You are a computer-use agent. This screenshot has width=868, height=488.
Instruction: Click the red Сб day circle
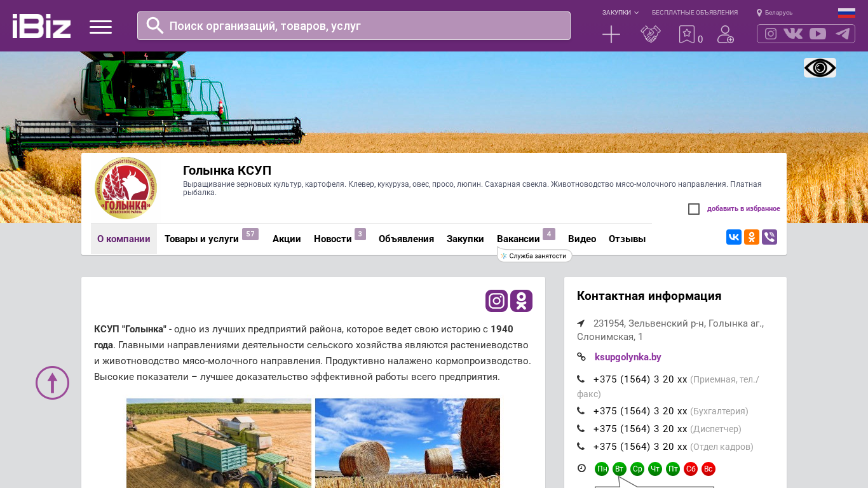point(691,469)
